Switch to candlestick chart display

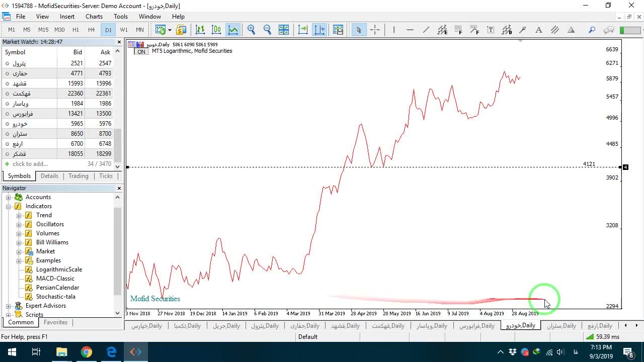tap(216, 30)
